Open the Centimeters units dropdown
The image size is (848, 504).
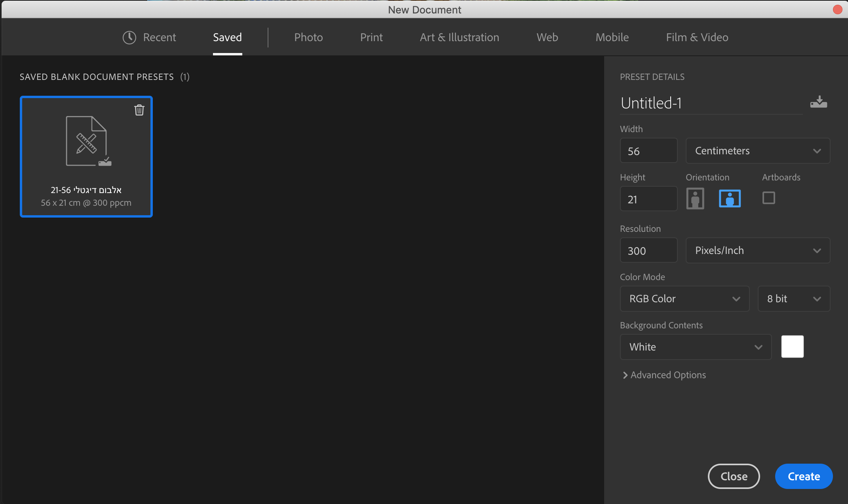pyautogui.click(x=757, y=151)
